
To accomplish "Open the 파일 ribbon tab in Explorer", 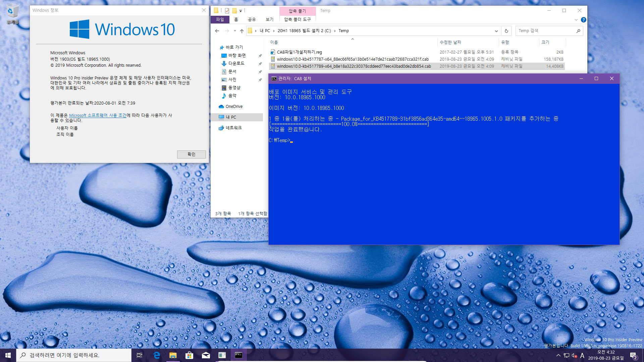I will pyautogui.click(x=220, y=19).
